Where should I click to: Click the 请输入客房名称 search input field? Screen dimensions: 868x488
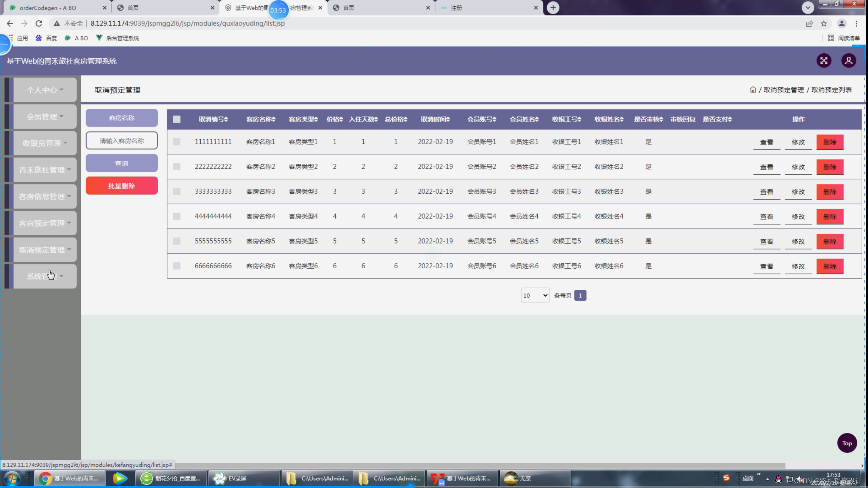tap(121, 141)
